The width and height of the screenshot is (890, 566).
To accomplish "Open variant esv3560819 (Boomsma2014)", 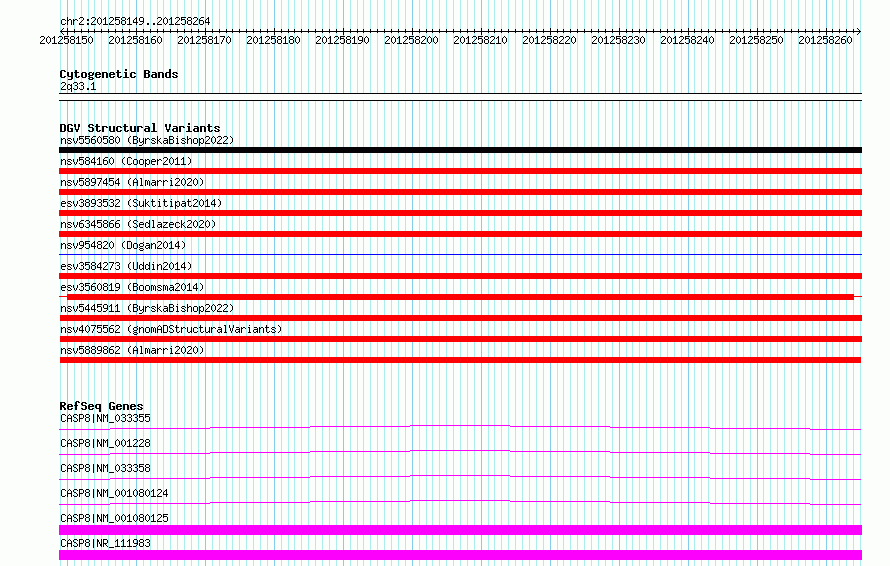I will [x=132, y=287].
